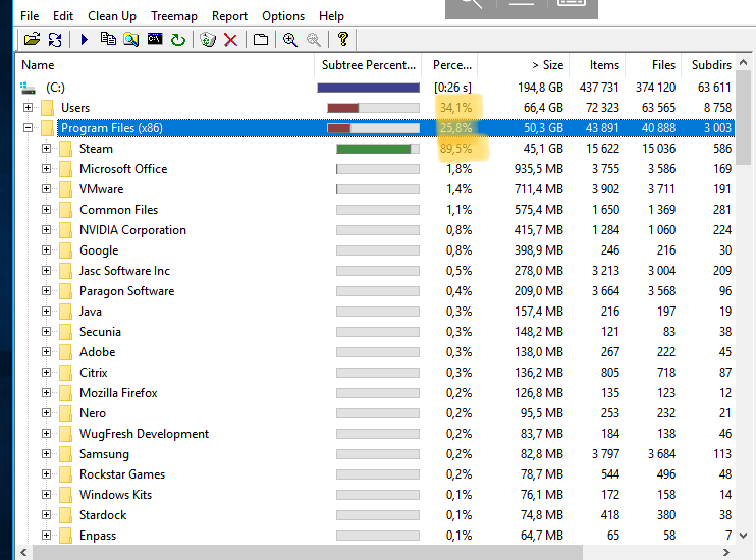Click the vertical scrollbar down arrow

[x=743, y=536]
